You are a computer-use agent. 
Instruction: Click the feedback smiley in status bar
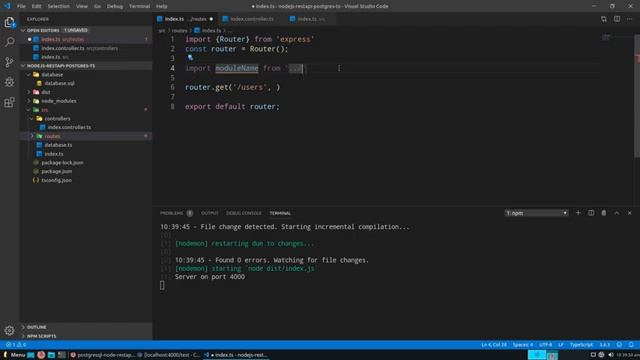(619, 345)
